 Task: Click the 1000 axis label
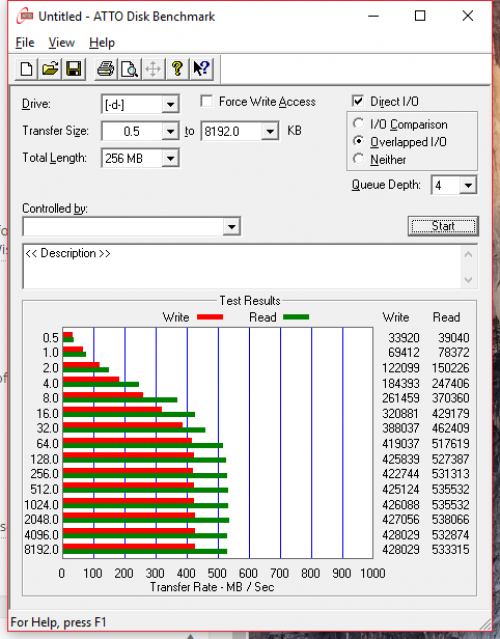tap(372, 573)
